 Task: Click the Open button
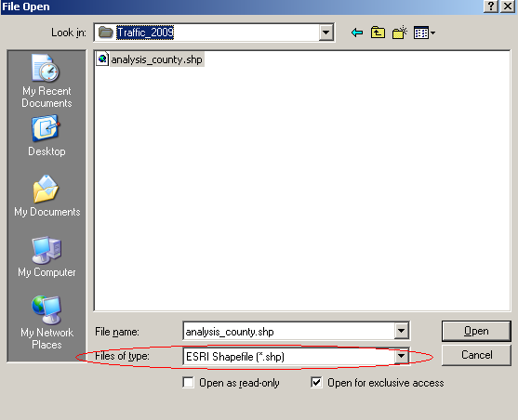476,331
